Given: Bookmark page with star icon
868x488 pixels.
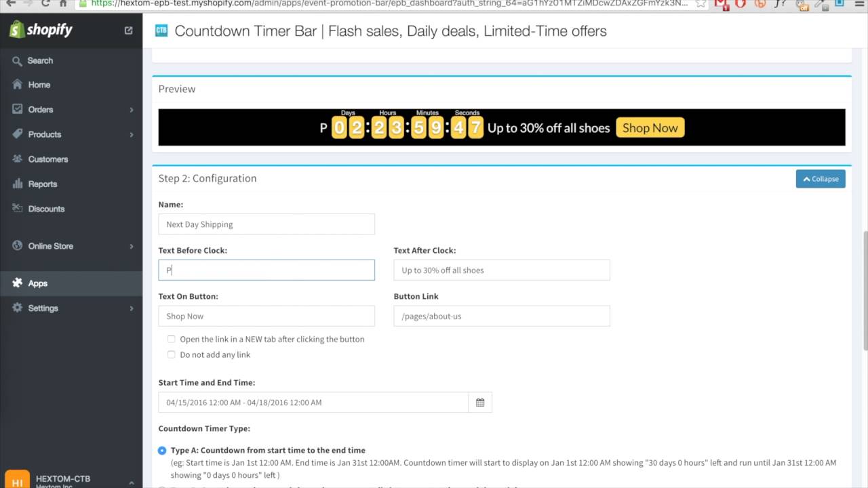Looking at the screenshot, I should coord(701,3).
